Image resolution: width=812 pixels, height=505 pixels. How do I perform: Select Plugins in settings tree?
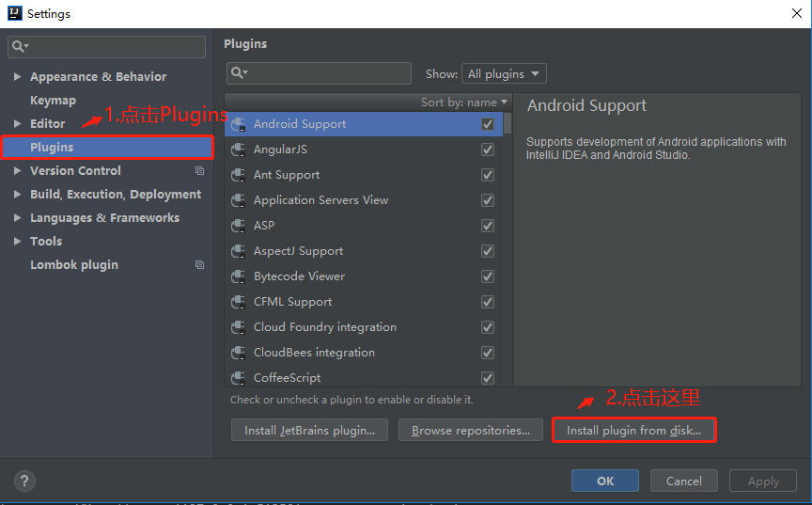pos(107,147)
